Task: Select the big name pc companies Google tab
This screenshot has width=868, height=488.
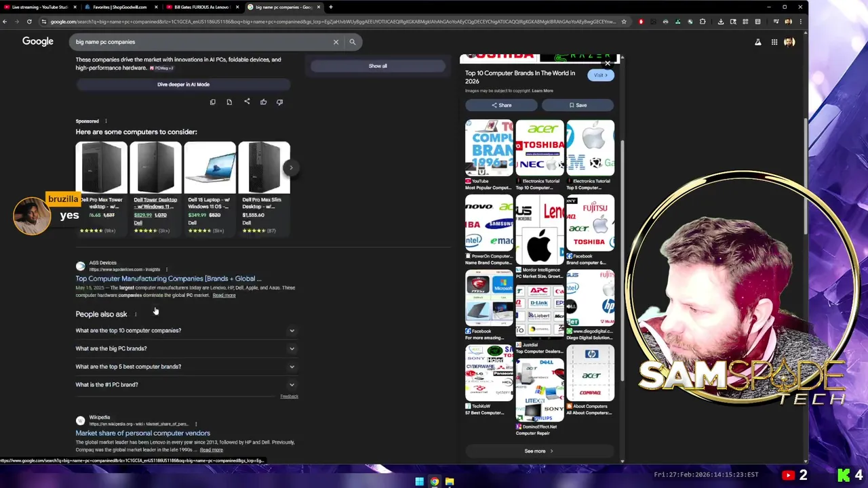Action: [x=283, y=7]
